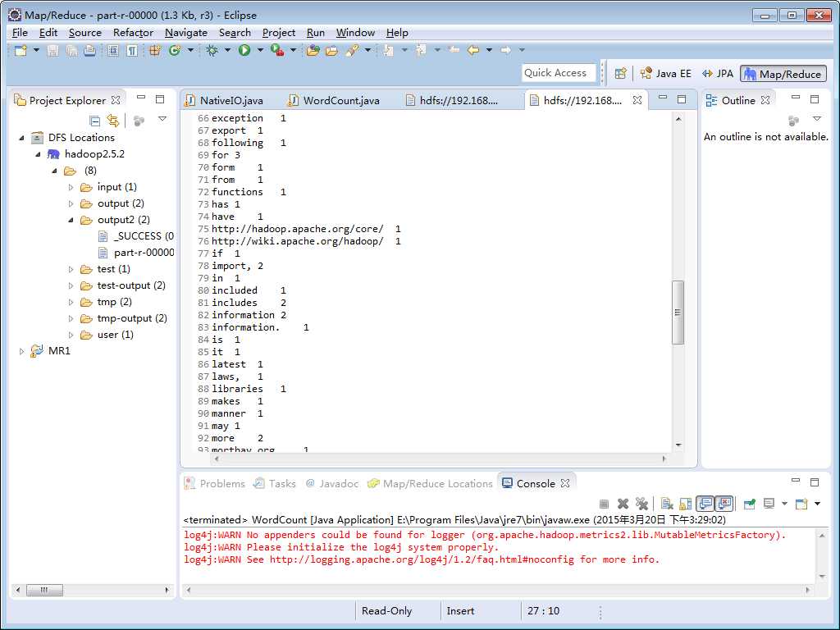
Task: Open the Refactor menu
Action: [x=133, y=33]
